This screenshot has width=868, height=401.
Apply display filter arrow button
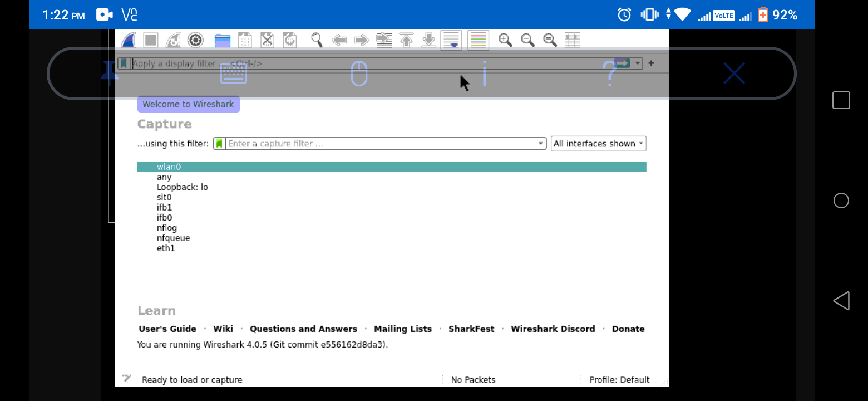point(623,63)
